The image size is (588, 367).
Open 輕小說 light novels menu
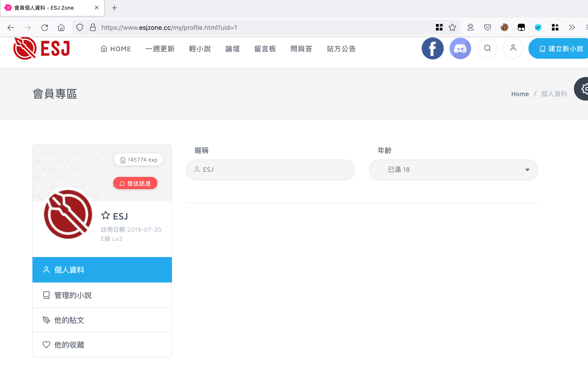(x=200, y=49)
